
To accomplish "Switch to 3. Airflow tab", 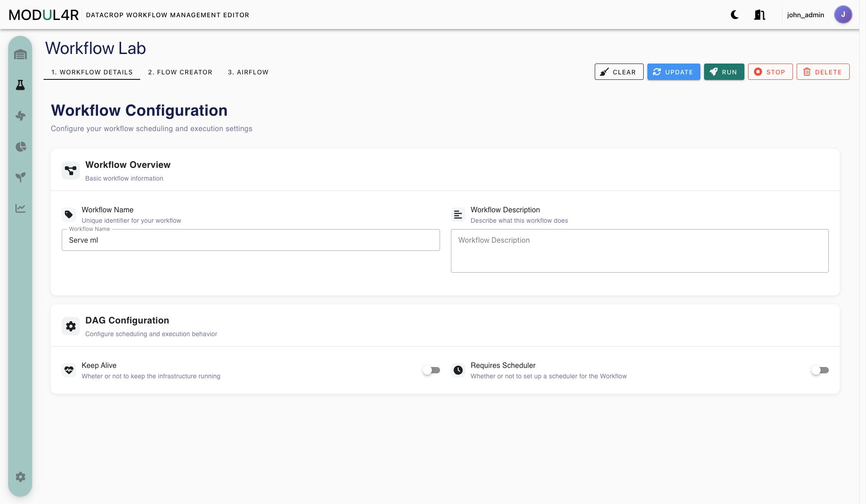I will 248,72.
